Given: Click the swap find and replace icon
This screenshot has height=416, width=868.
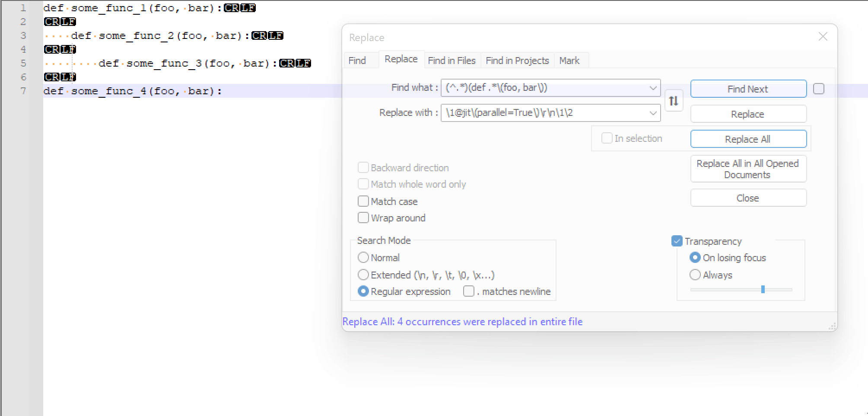Looking at the screenshot, I should 674,101.
